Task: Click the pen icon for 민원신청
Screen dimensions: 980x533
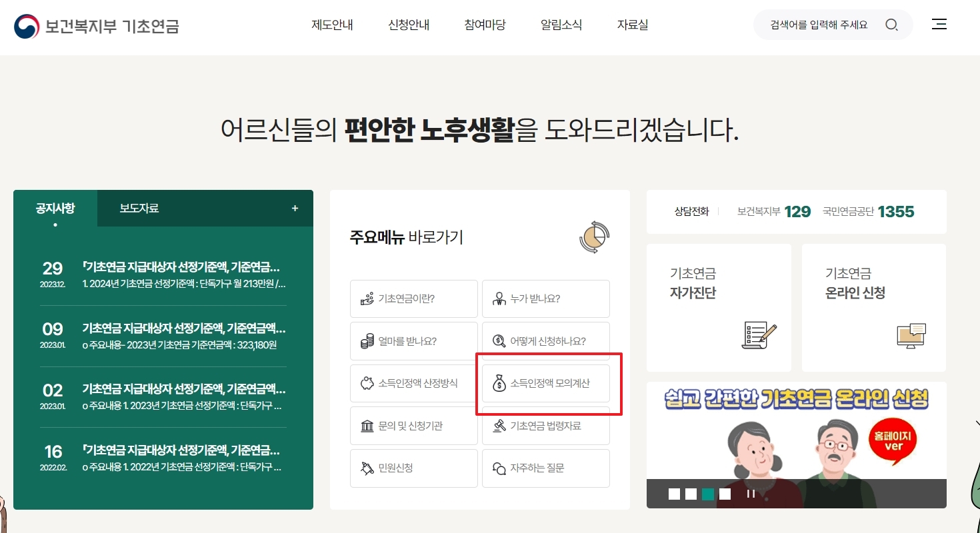Action: 367,468
